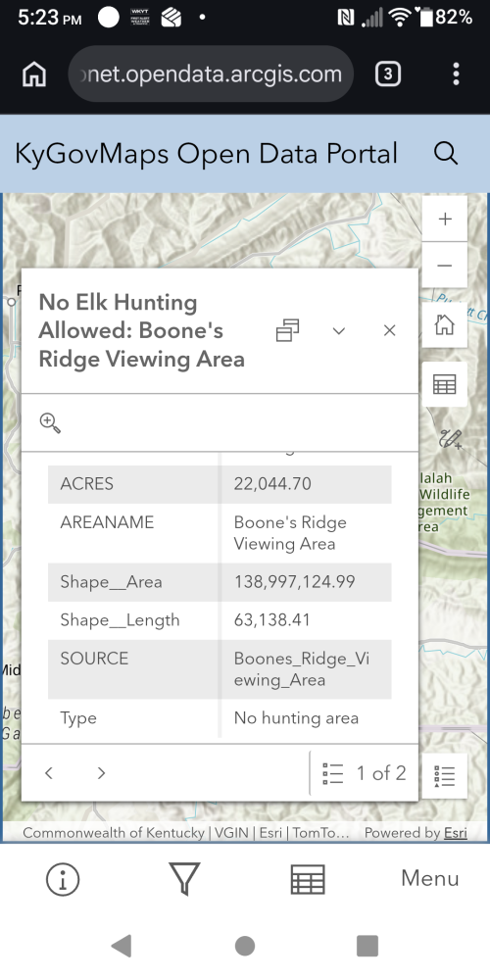Tap the opendata.arcgis.com address bar

coord(211,74)
